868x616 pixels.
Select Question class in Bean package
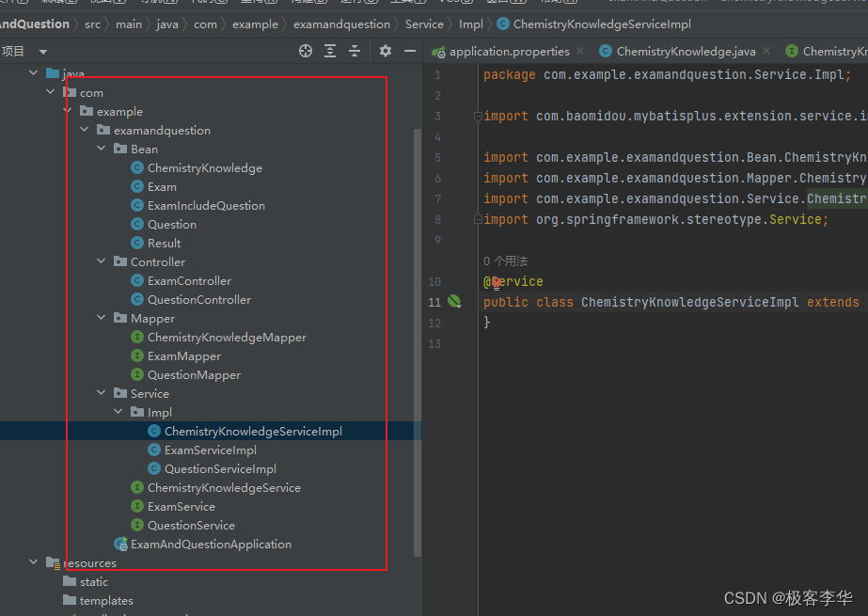171,225
